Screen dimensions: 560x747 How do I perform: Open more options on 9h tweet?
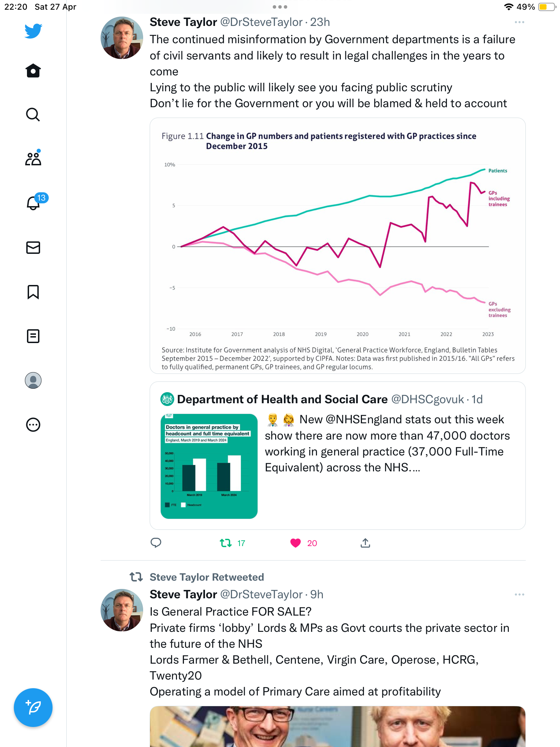[519, 594]
